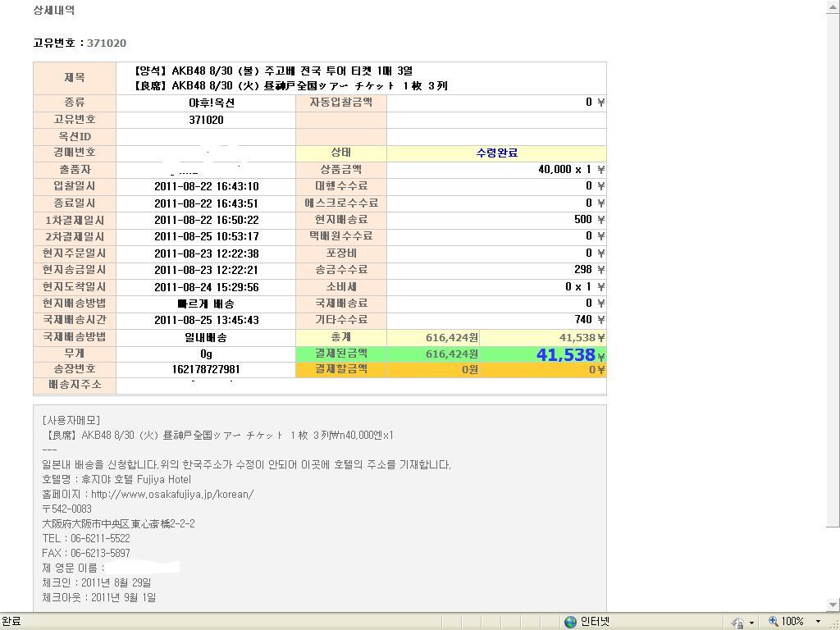Click the 일내배송 shipping method cell
Screen dimensions: 840x630
click(206, 337)
